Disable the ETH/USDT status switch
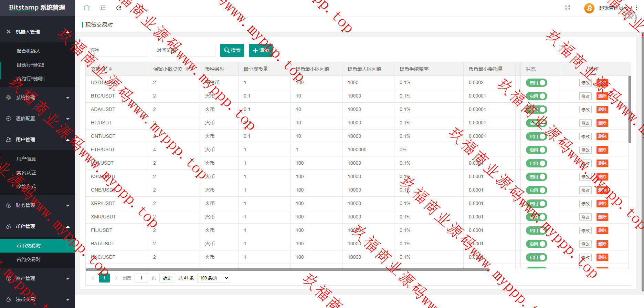Screen dimensions: 644x308 point(536,150)
